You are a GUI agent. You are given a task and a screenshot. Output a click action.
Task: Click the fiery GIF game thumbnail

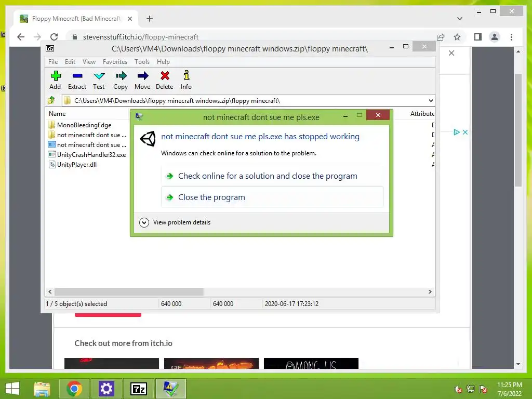pos(211,363)
